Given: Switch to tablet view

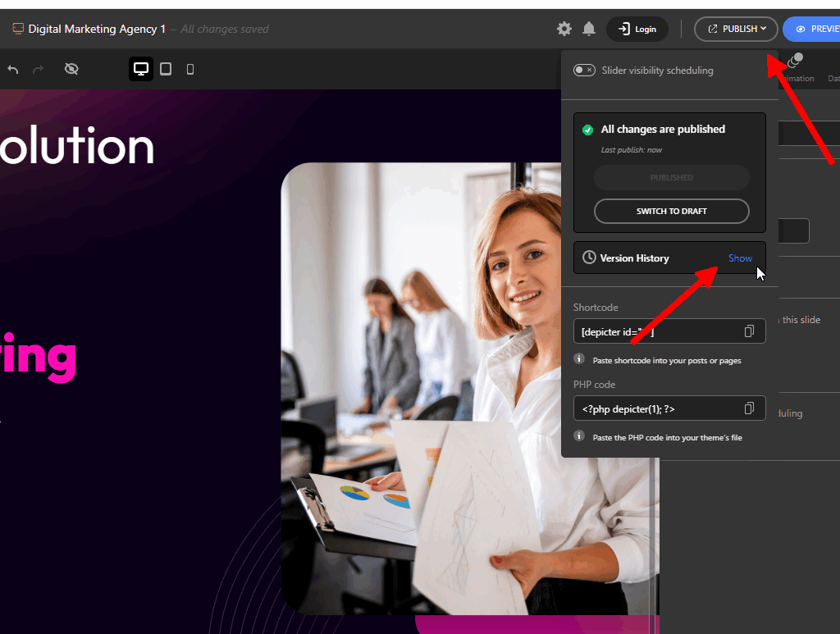Looking at the screenshot, I should (x=166, y=69).
